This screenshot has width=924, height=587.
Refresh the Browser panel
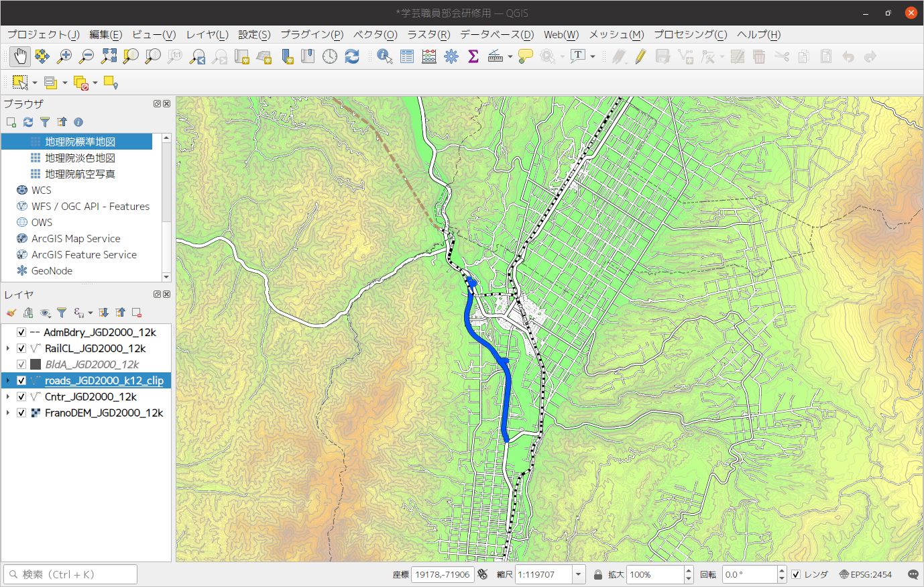coord(28,122)
